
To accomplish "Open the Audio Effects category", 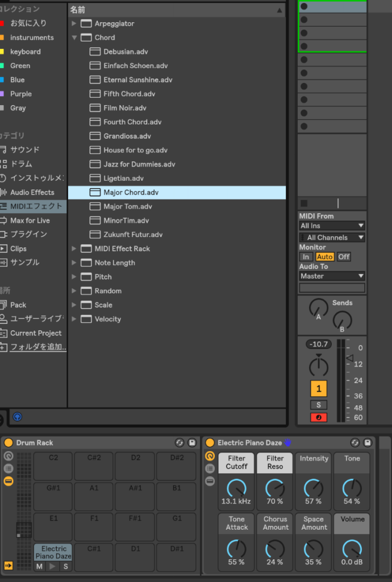I will pyautogui.click(x=32, y=193).
